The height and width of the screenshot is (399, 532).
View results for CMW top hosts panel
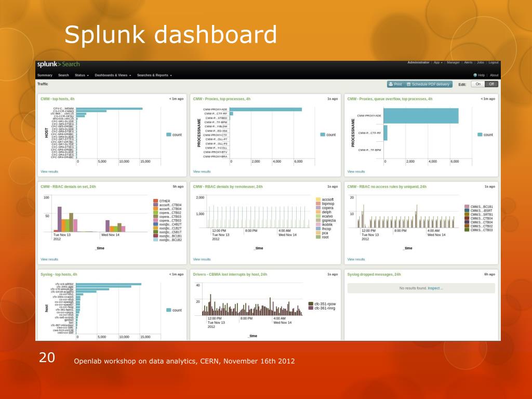[x=49, y=171]
